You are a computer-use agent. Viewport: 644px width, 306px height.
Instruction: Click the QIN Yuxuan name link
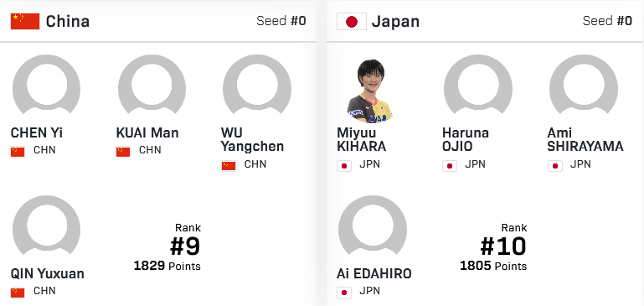(47, 274)
